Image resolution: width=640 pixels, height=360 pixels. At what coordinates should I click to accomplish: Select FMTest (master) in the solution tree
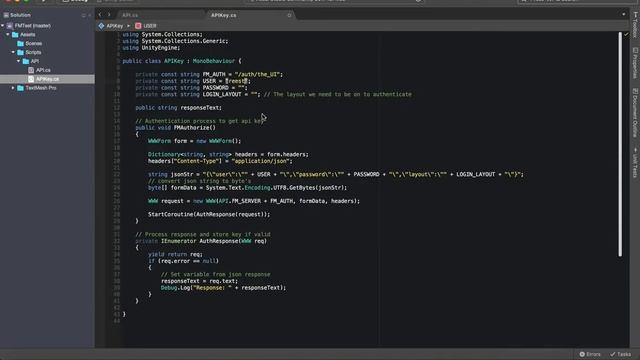coord(33,26)
